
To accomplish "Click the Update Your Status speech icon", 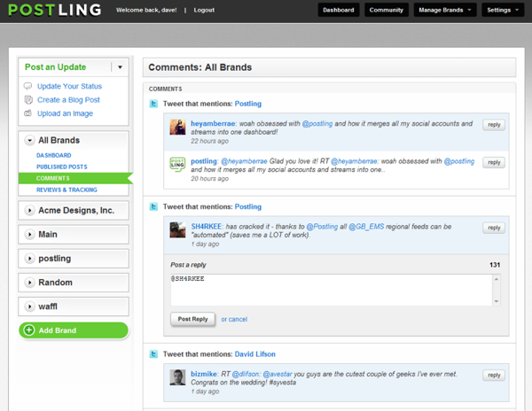I will (28, 86).
